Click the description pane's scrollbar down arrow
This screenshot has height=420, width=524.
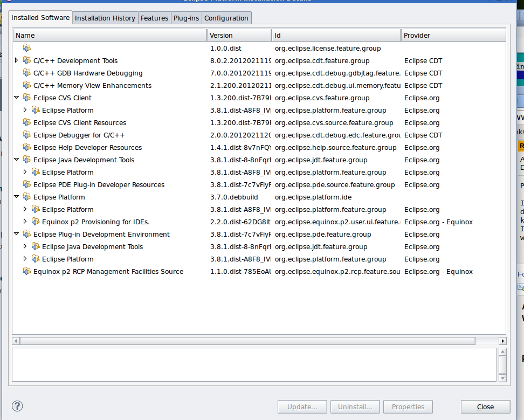click(502, 378)
